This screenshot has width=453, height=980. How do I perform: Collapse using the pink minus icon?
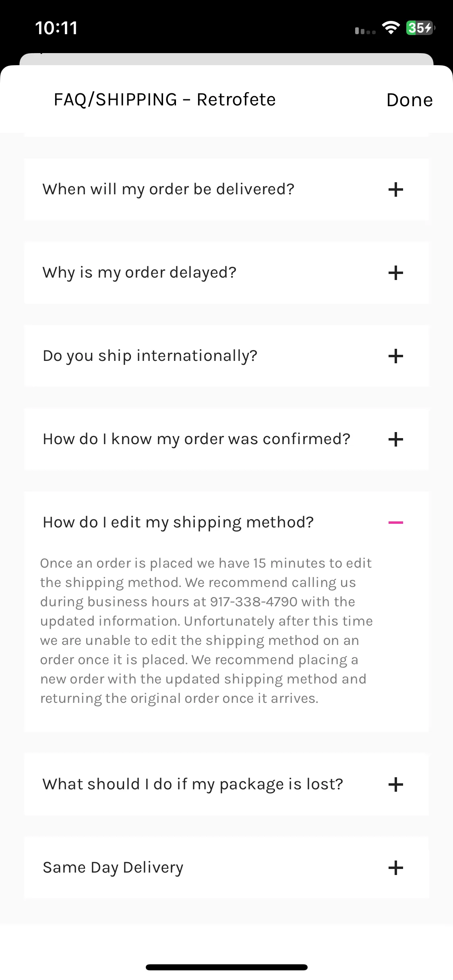coord(395,523)
